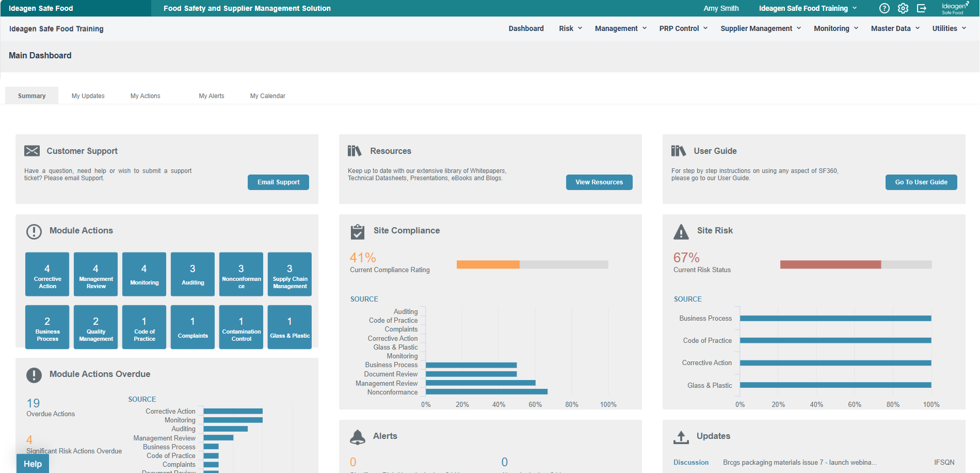Viewport: 980px width, 473px height.
Task: Click the help question mark icon
Action: (884, 8)
